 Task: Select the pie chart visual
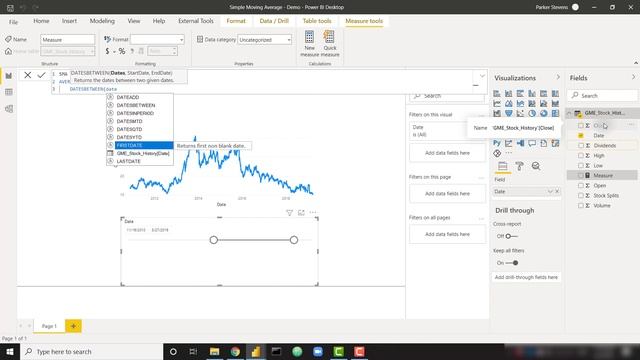coord(532,113)
